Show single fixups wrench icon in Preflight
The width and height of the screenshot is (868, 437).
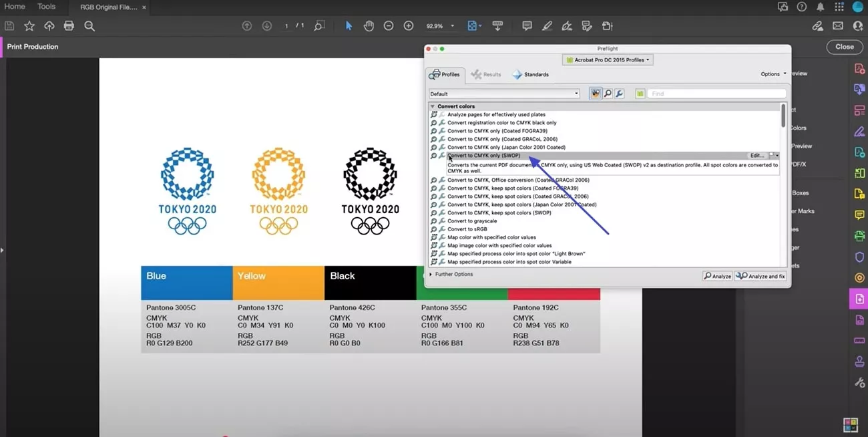click(x=620, y=94)
